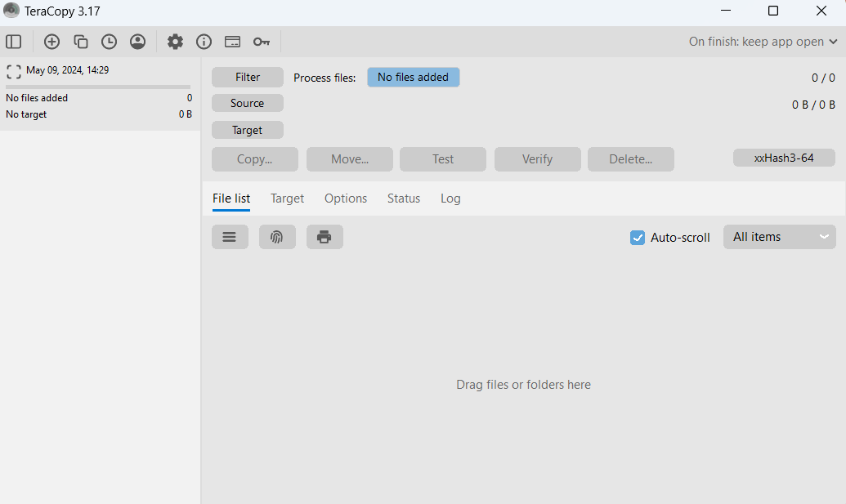Open settings via the gear icon
This screenshot has width=846, height=504.
[x=175, y=42]
